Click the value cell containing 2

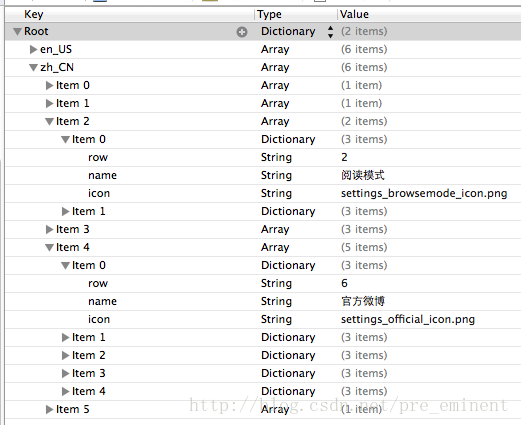344,157
